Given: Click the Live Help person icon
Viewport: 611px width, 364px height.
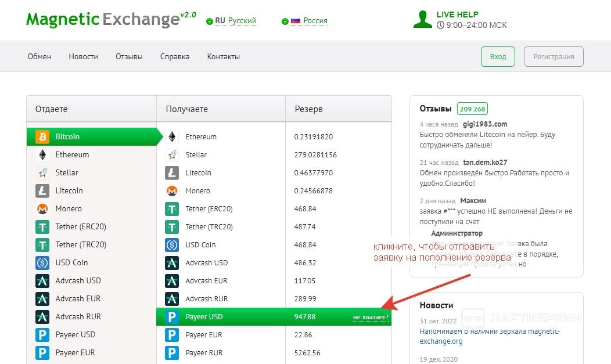Looking at the screenshot, I should [x=423, y=20].
